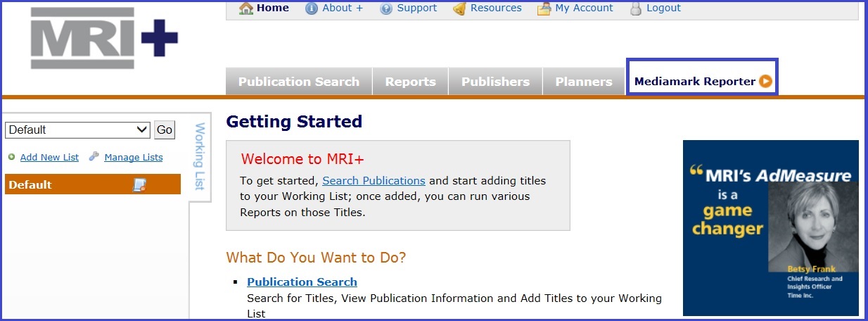Click the Logout link
Image resolution: width=868 pixels, height=321 pixels.
point(663,8)
